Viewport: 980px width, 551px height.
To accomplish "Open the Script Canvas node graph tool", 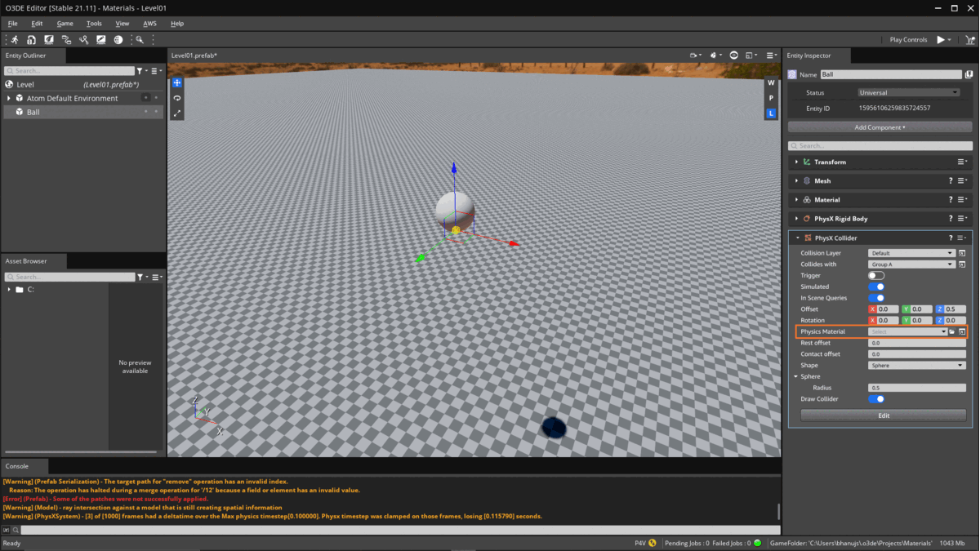I will (66, 39).
